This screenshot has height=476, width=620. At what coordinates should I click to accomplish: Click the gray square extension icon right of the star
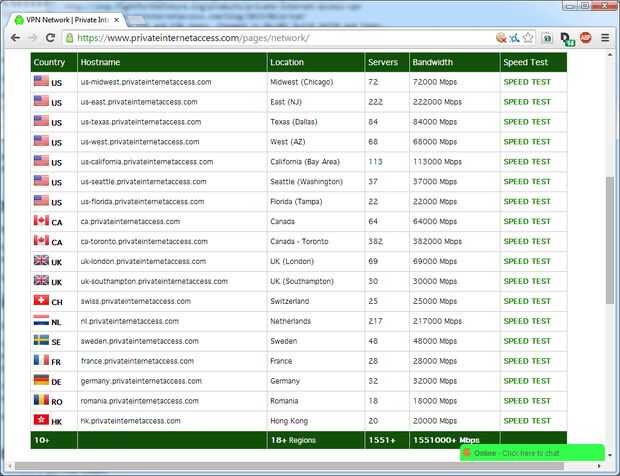[547, 38]
